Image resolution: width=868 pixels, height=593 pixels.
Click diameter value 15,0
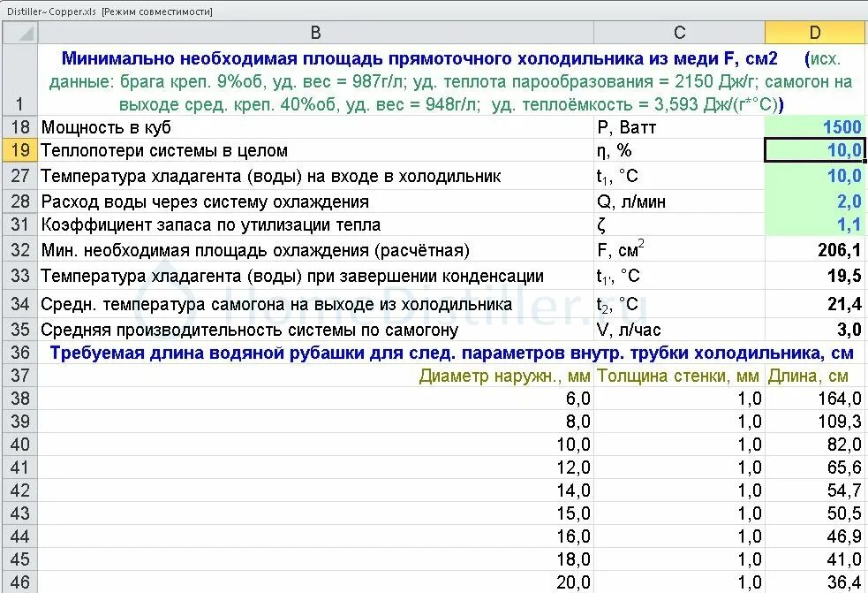click(315, 513)
